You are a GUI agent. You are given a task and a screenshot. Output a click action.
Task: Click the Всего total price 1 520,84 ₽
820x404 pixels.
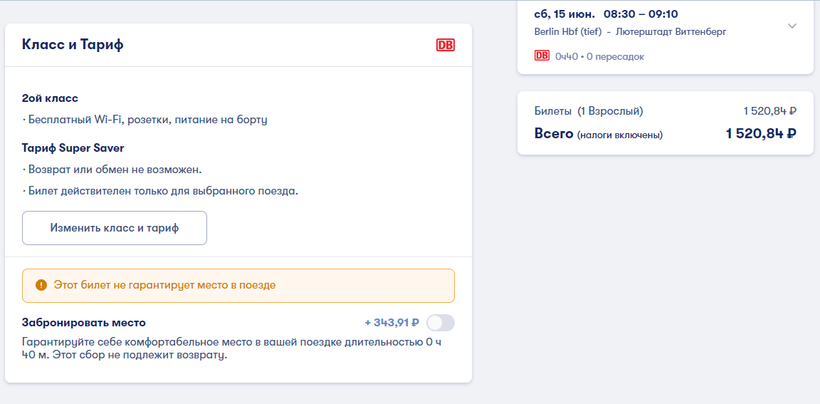(761, 134)
